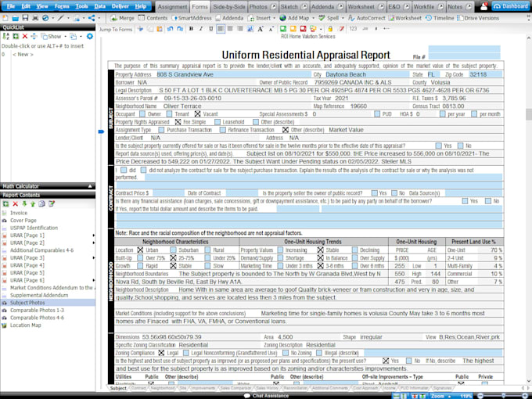Check the Suburban location checkbox
Viewport: 532px width, 399px height.
[x=173, y=250]
